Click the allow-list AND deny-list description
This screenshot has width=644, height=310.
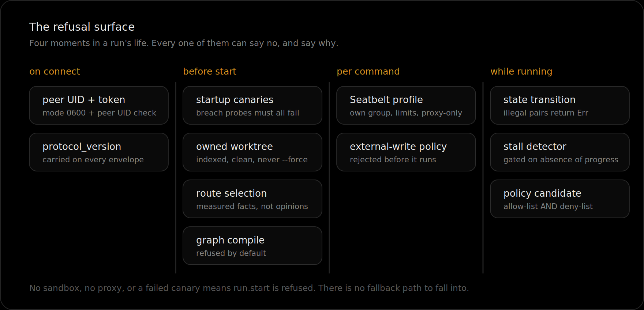548,206
